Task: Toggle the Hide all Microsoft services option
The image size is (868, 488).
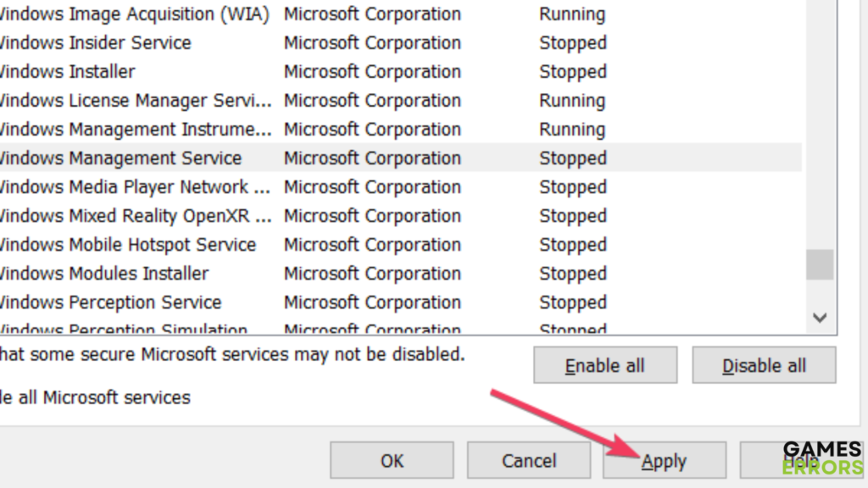Action: point(95,396)
